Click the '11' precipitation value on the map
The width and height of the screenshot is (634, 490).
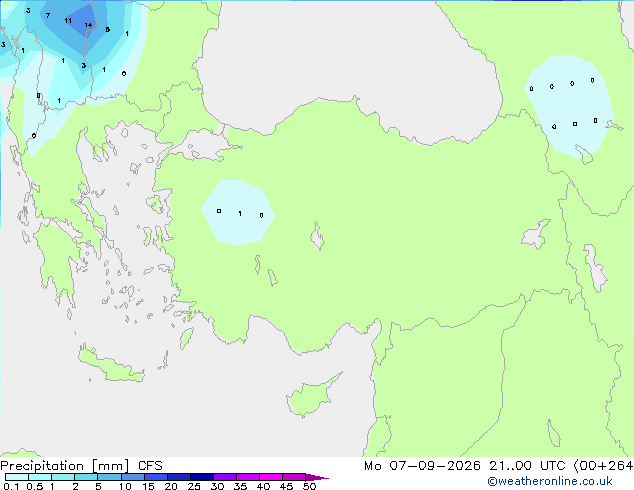point(68,21)
